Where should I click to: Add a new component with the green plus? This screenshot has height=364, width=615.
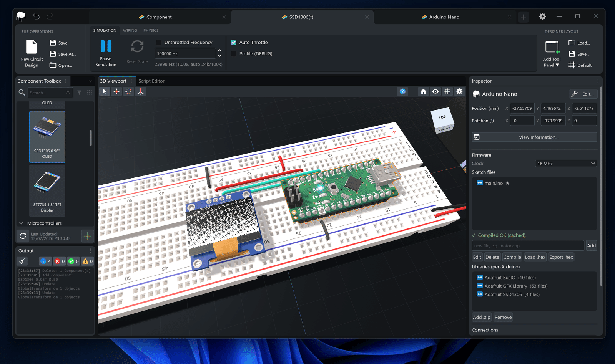88,236
